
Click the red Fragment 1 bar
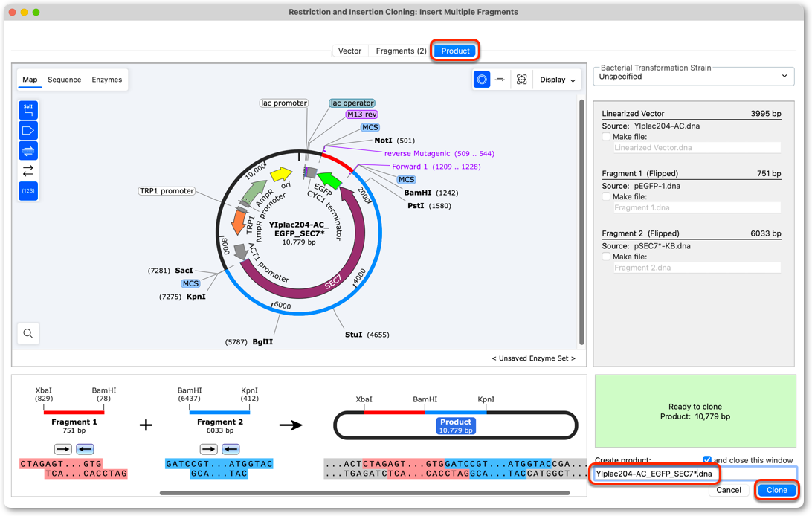pos(74,413)
